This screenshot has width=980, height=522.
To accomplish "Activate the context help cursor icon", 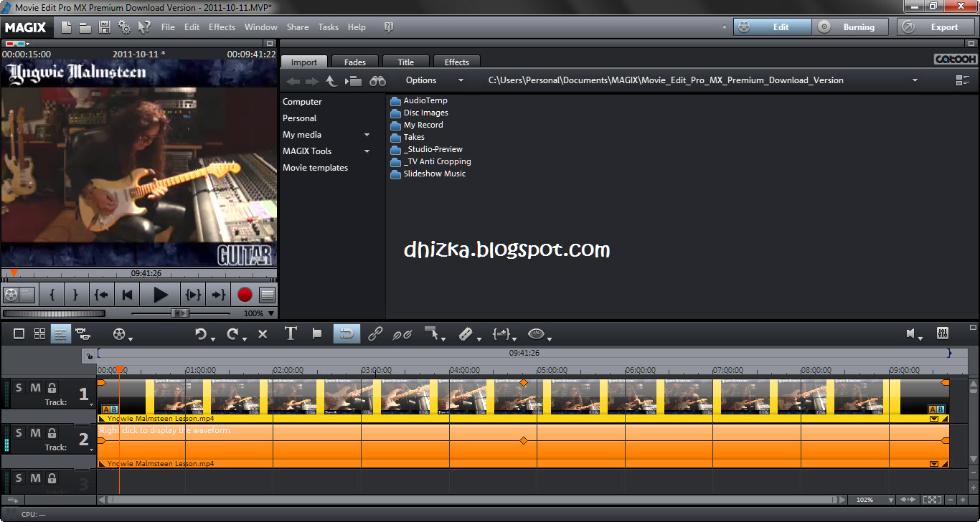I will click(144, 27).
